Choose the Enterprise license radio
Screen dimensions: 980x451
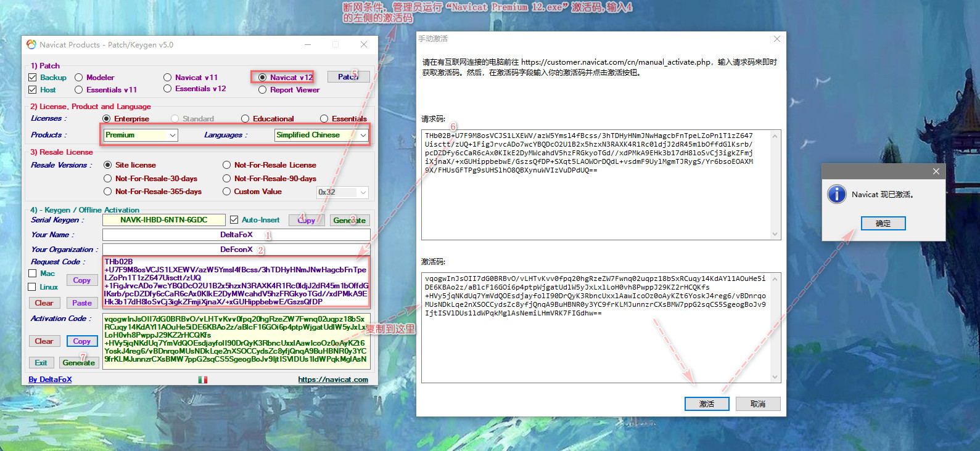pyautogui.click(x=107, y=118)
